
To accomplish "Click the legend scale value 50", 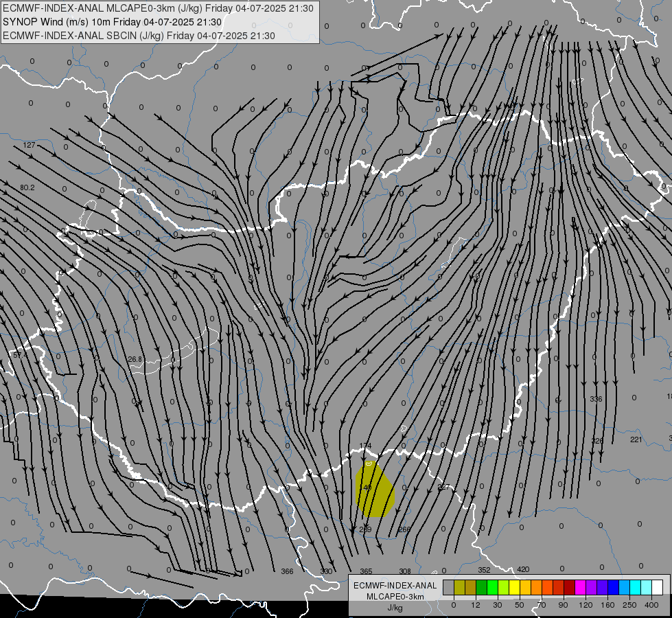I will (x=520, y=605).
